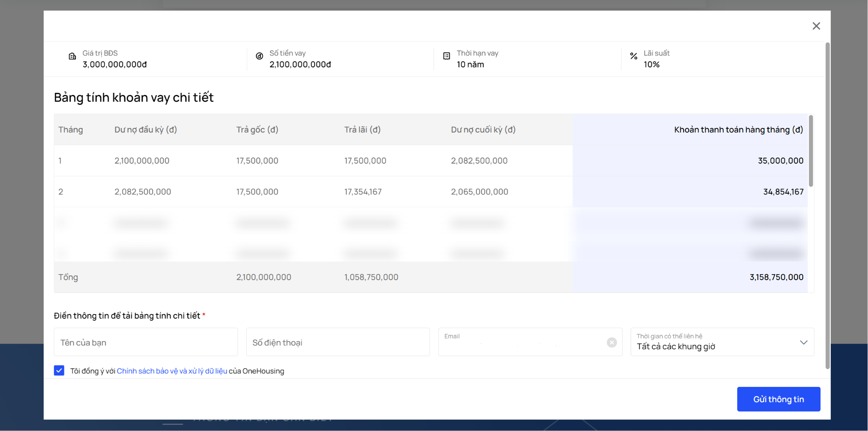The image size is (868, 431).
Task: Click the loan term calendar icon
Action: pyautogui.click(x=446, y=56)
